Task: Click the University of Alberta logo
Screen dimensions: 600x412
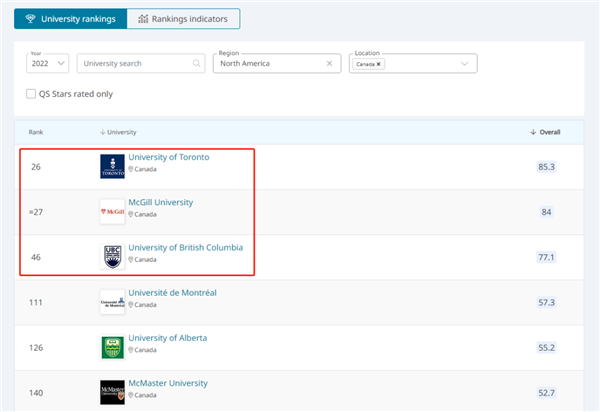Action: [112, 347]
